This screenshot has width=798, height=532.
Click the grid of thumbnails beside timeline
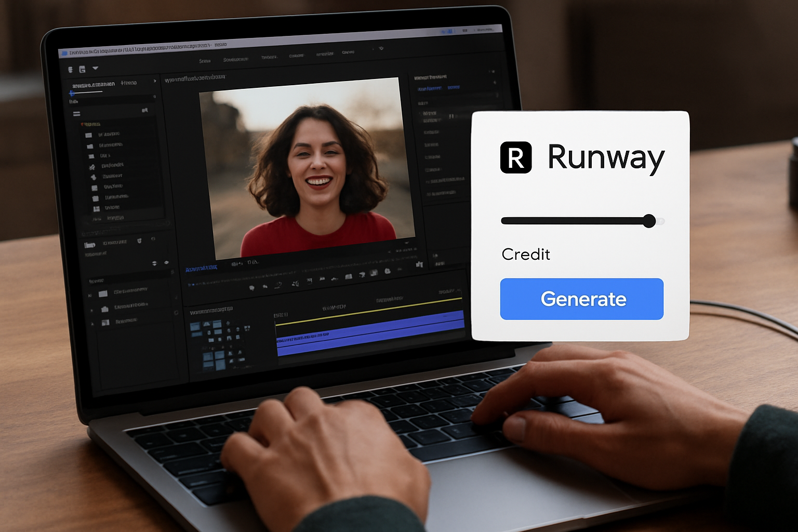point(220,345)
